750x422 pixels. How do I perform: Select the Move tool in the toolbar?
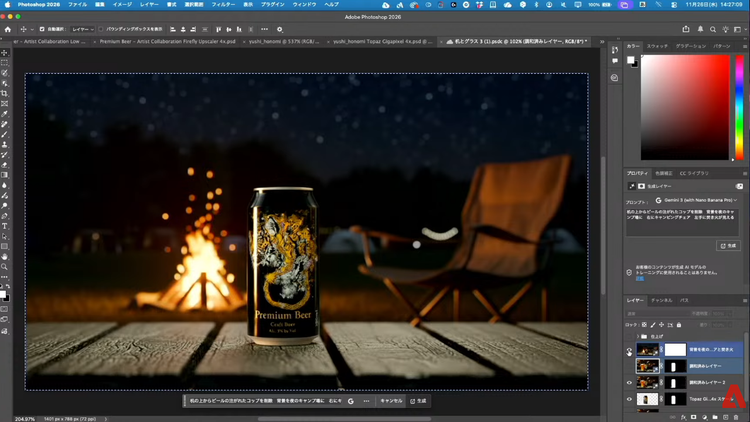pos(5,52)
